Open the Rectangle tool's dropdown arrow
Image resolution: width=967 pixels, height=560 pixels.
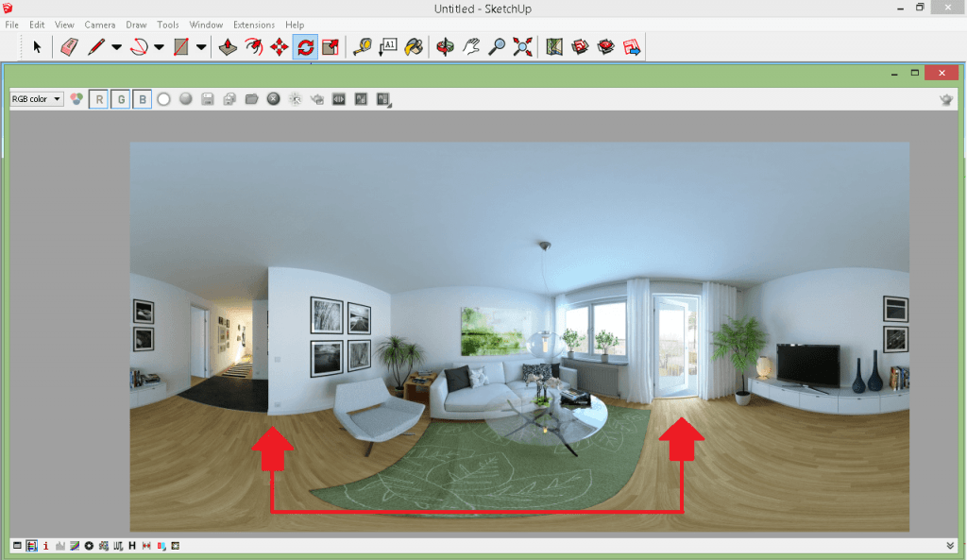click(x=201, y=45)
